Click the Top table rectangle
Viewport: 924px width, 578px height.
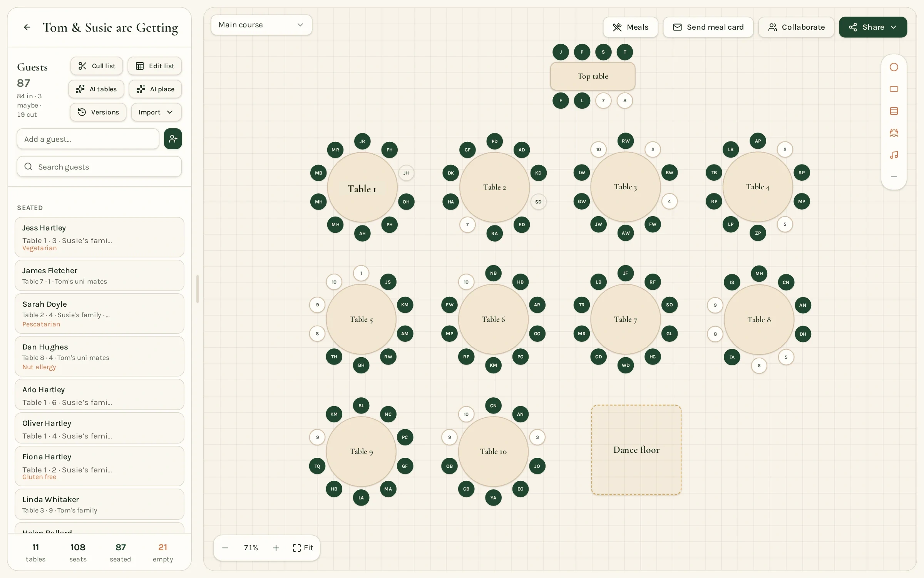(593, 76)
